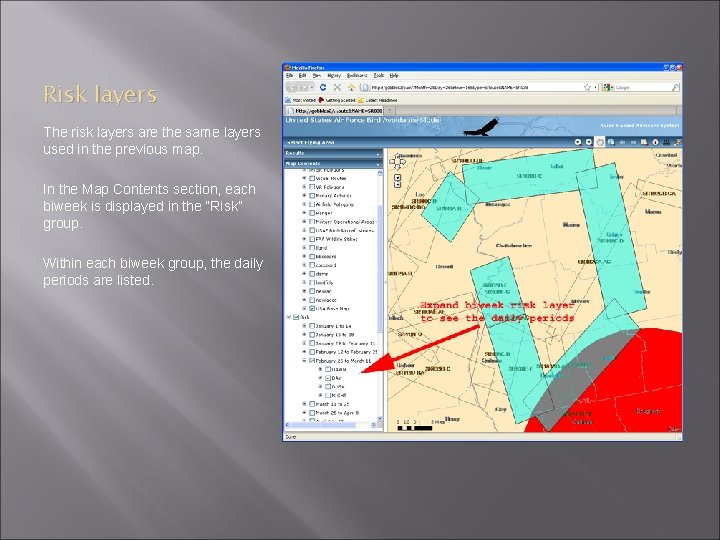720x540 pixels.
Task: Click the new tab button
Action: click(390, 111)
